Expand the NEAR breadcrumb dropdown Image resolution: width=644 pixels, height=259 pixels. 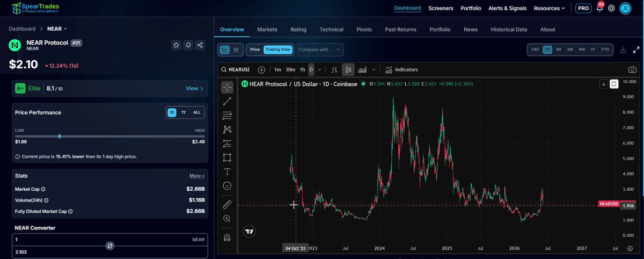(58, 28)
